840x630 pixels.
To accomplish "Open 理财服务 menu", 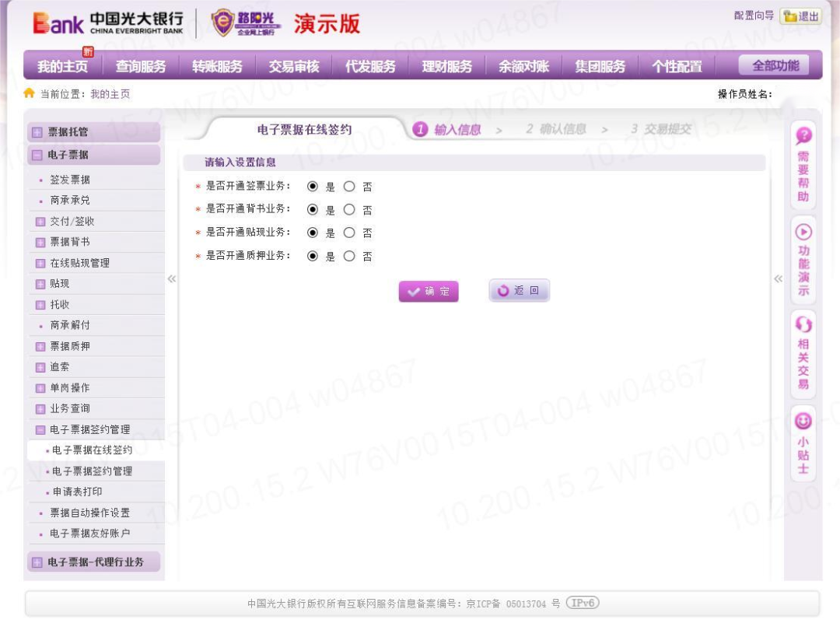I will click(446, 66).
